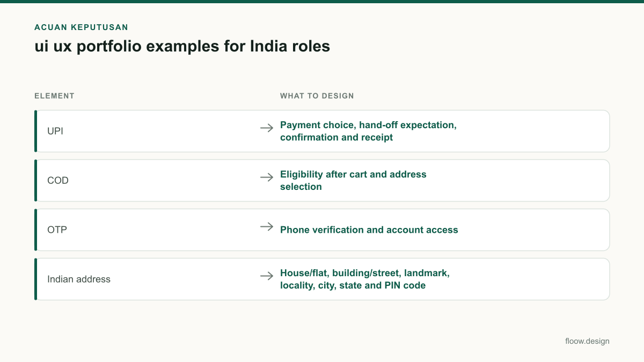644x362 pixels.
Task: Click 'Phone verification and account access' text
Action: 369,230
